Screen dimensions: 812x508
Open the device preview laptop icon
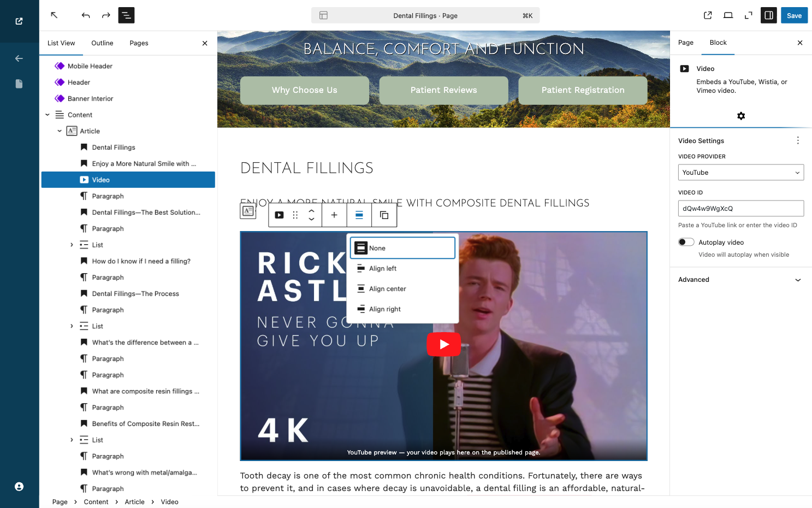[728, 15]
